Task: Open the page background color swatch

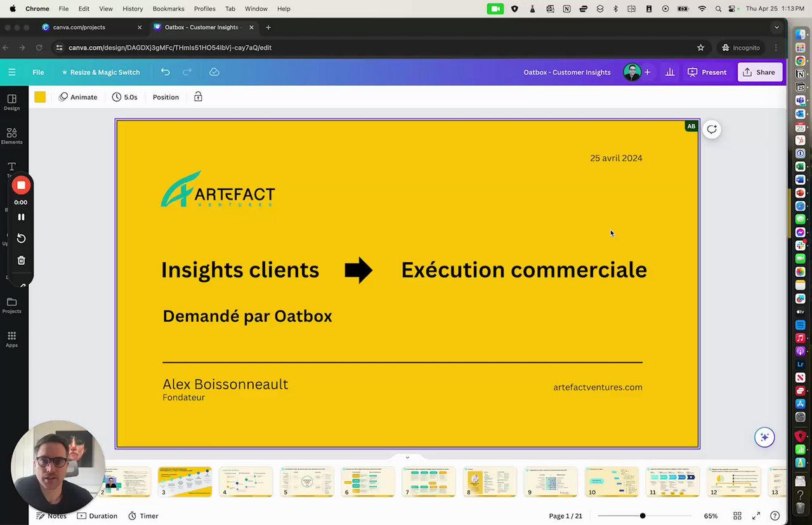Action: tap(40, 97)
